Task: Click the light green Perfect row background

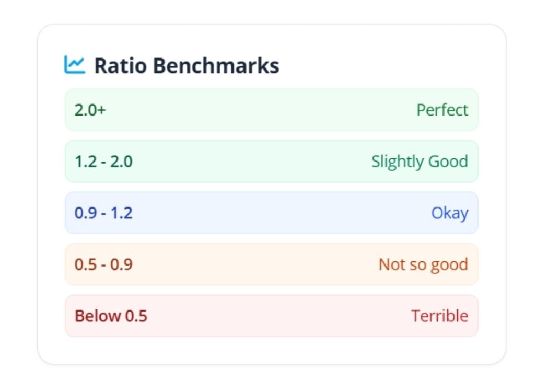Action: 271,110
